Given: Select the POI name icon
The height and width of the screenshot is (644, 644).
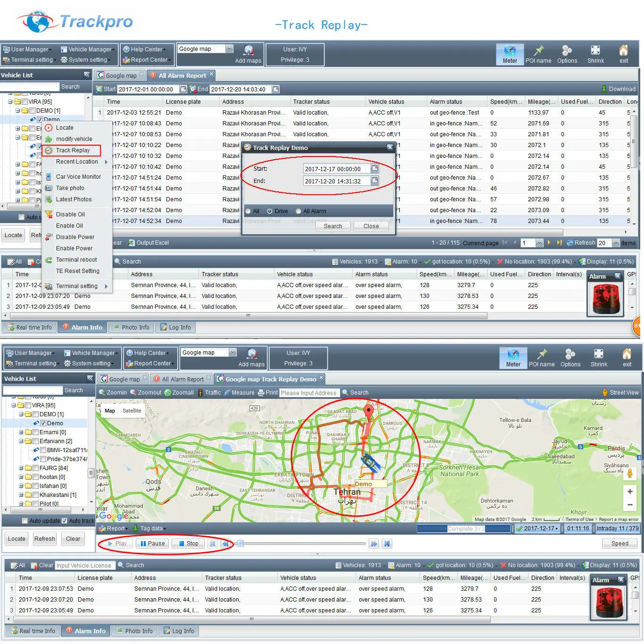Looking at the screenshot, I should pyautogui.click(x=538, y=53).
